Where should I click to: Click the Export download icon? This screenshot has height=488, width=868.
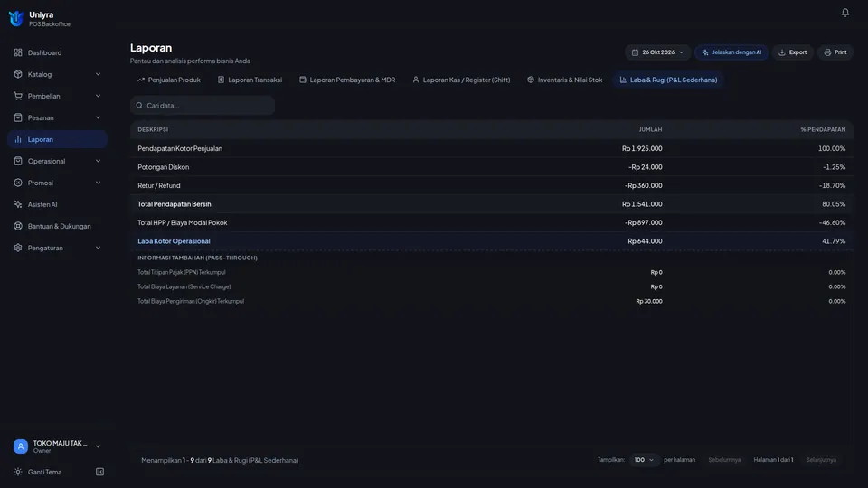point(781,52)
